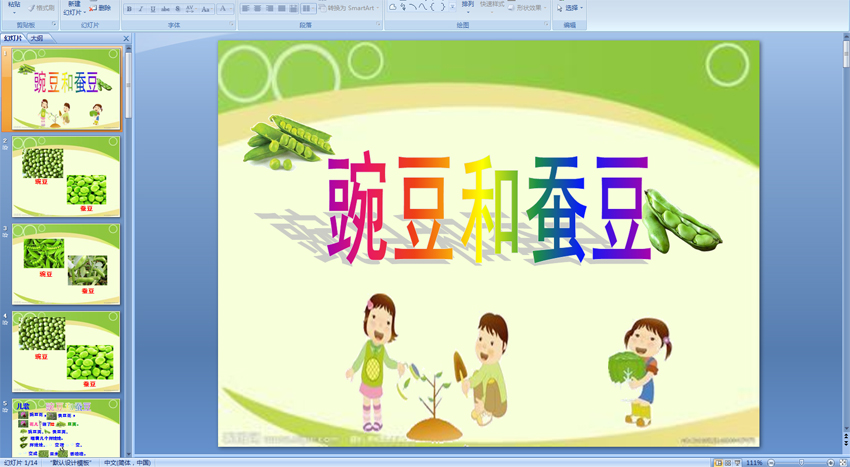Click slide count 幻灯片 1/14
Image resolution: width=850 pixels, height=467 pixels.
[x=20, y=463]
